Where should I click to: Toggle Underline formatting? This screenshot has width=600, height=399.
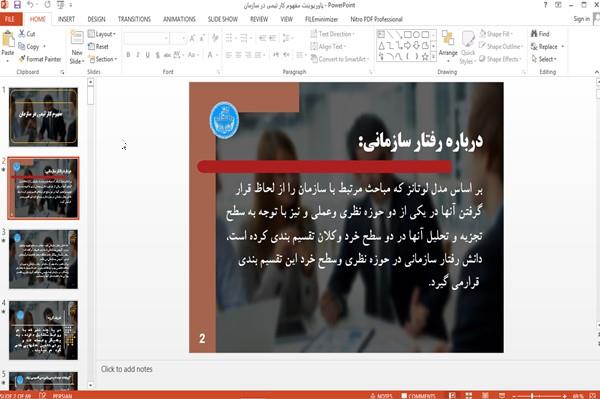click(x=147, y=55)
